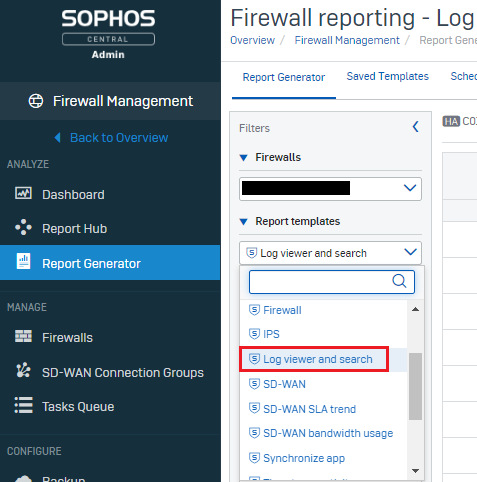Click the Overview breadcrumb link
The width and height of the screenshot is (477, 482).
(253, 40)
